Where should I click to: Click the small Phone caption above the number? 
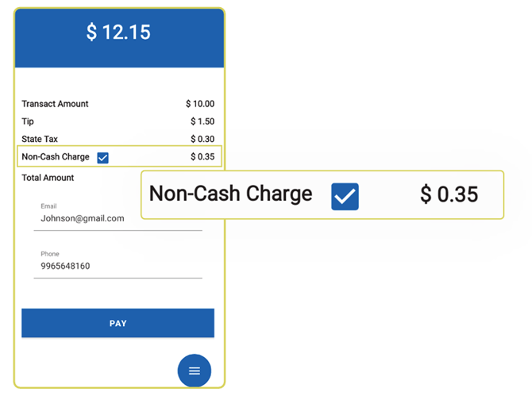pos(49,254)
